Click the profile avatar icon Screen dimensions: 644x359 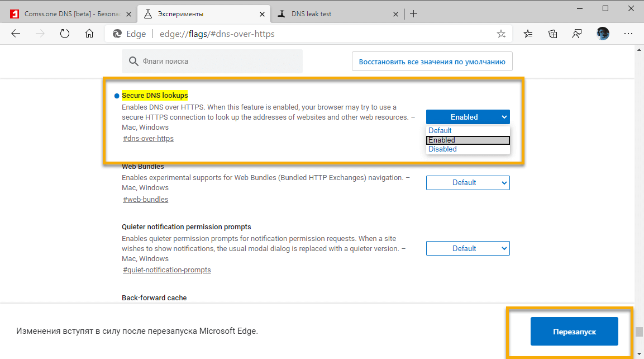click(603, 34)
